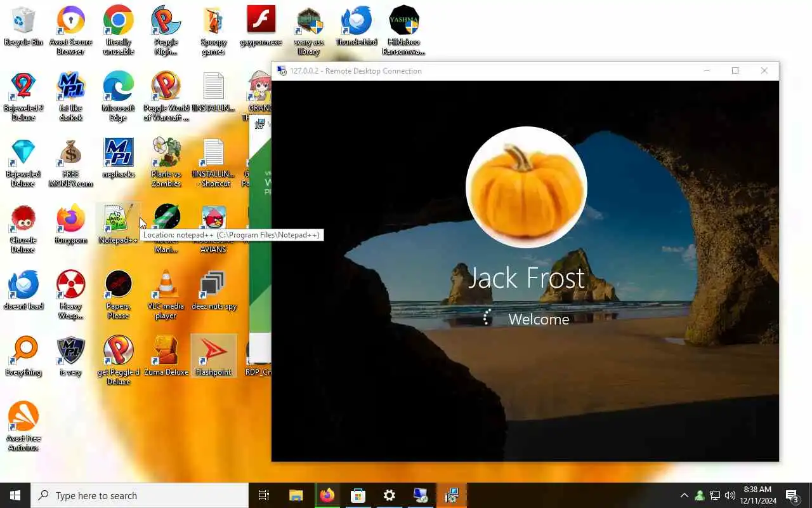Open the Papers, Please shortcut

coord(118,295)
